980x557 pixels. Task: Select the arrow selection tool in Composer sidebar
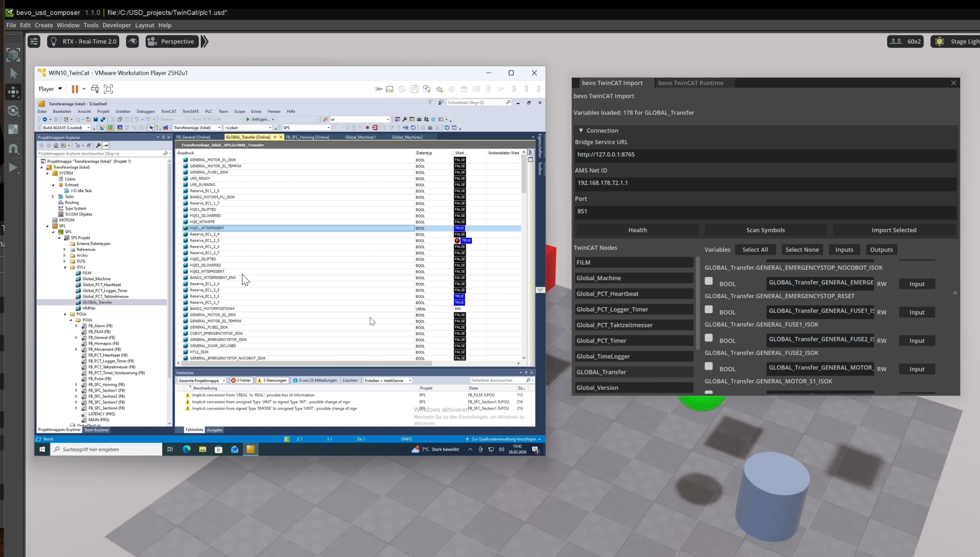click(x=13, y=73)
